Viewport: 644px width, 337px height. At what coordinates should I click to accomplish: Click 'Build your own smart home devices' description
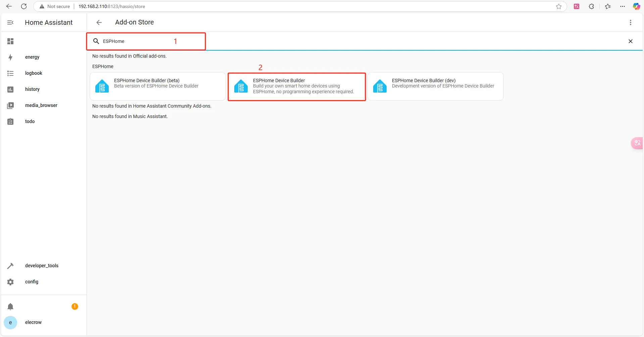pyautogui.click(x=303, y=89)
